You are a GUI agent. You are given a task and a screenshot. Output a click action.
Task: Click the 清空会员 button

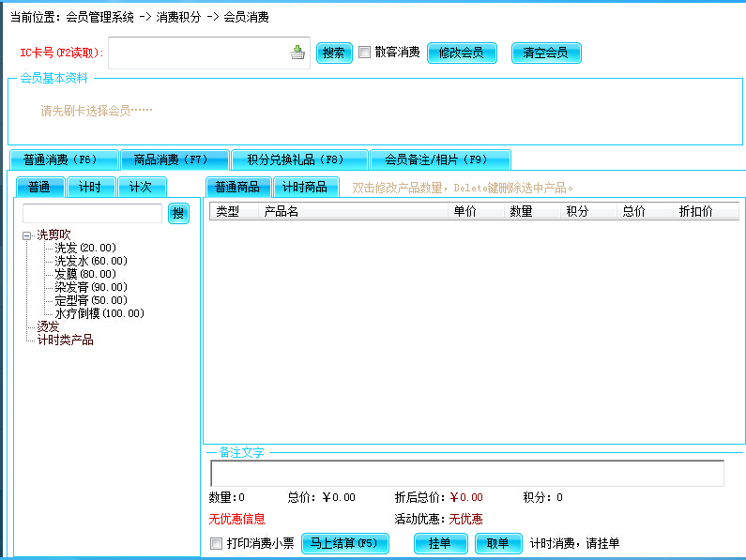pos(546,53)
